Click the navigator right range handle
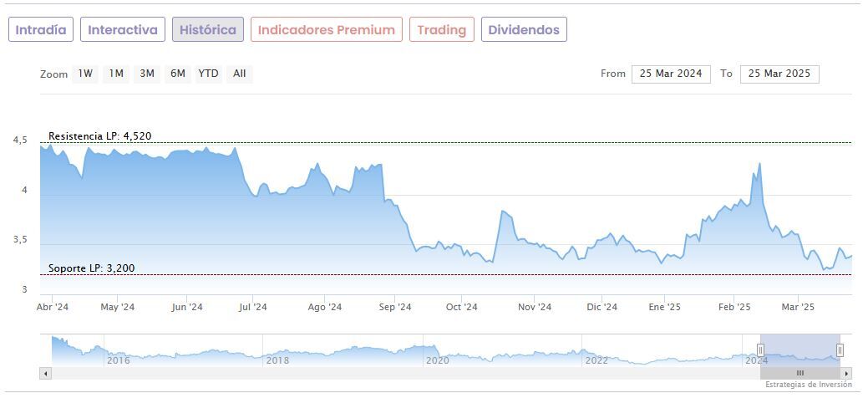 click(x=840, y=350)
